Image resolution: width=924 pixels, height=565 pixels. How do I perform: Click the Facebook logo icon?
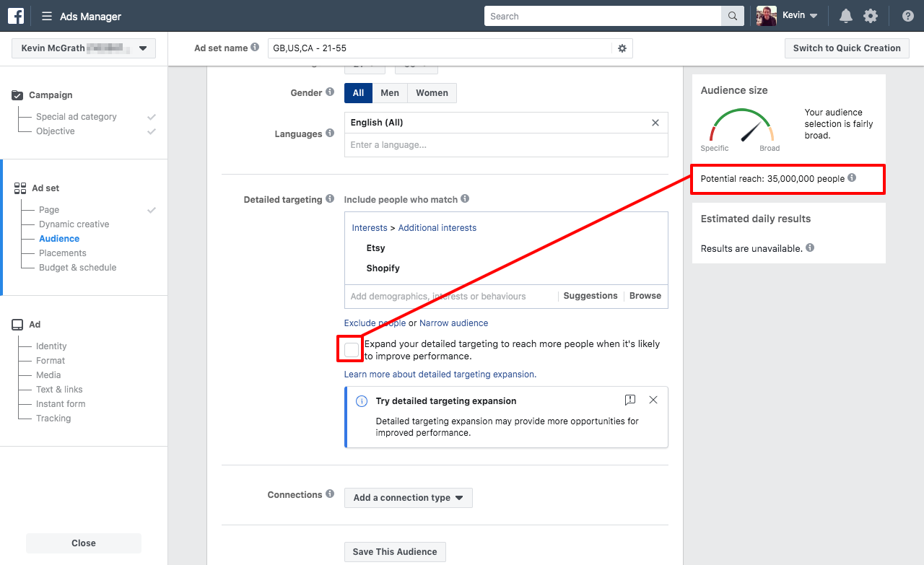point(16,16)
